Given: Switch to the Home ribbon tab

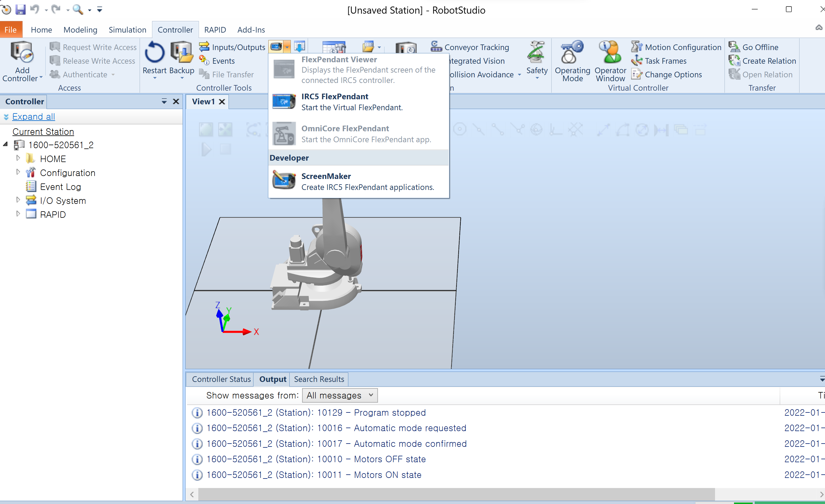Looking at the screenshot, I should click(42, 30).
